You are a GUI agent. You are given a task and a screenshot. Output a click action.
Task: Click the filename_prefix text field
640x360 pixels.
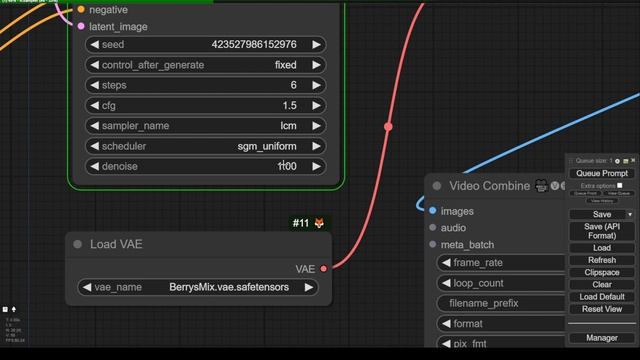point(501,303)
